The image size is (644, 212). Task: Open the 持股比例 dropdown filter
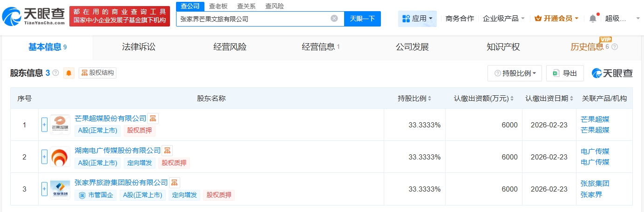(x=515, y=73)
